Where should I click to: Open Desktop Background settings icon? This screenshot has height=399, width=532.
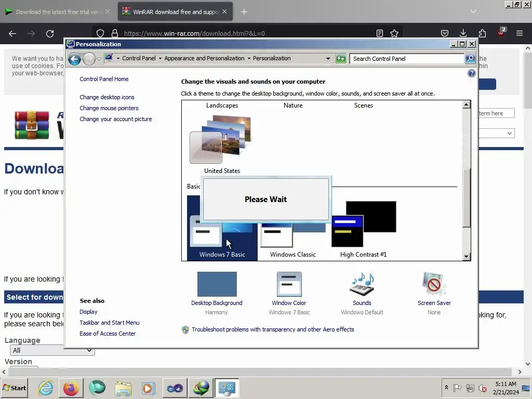coord(217,284)
